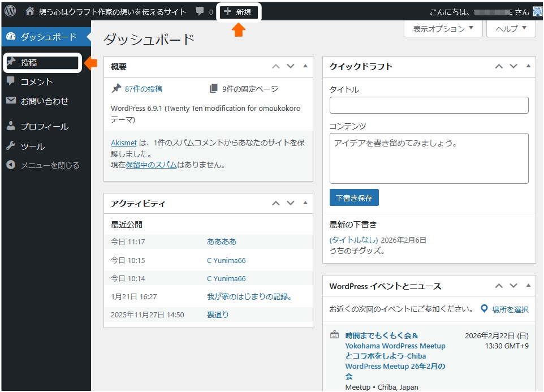The height and width of the screenshot is (392, 544).
Task: Focus the タイトル input field
Action: coord(429,105)
